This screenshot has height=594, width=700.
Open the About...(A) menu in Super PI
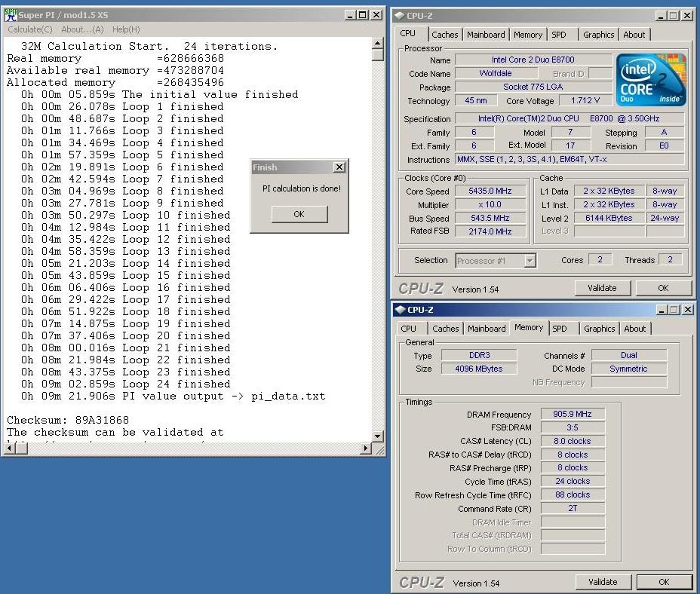(82, 29)
